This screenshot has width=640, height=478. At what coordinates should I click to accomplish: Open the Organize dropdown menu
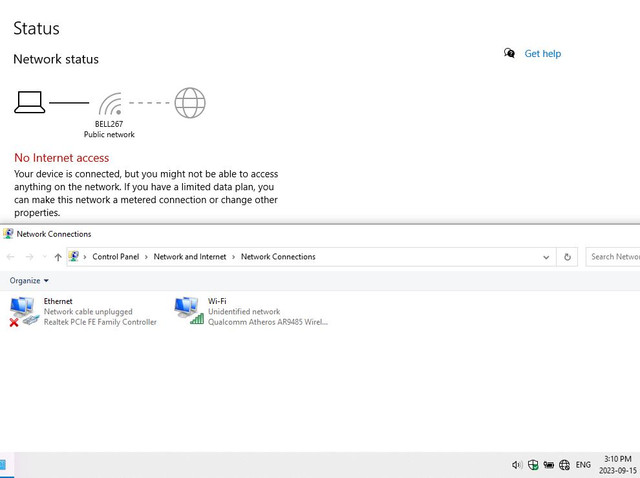[29, 281]
